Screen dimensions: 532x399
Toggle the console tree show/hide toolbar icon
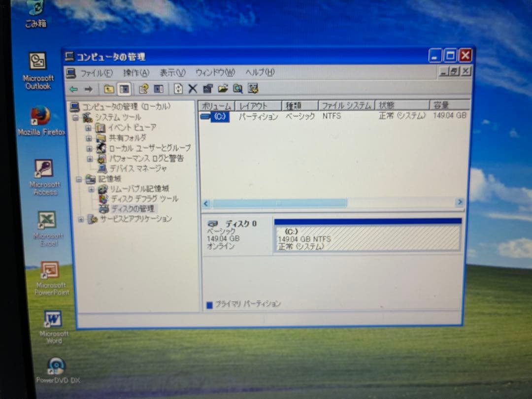125,89
